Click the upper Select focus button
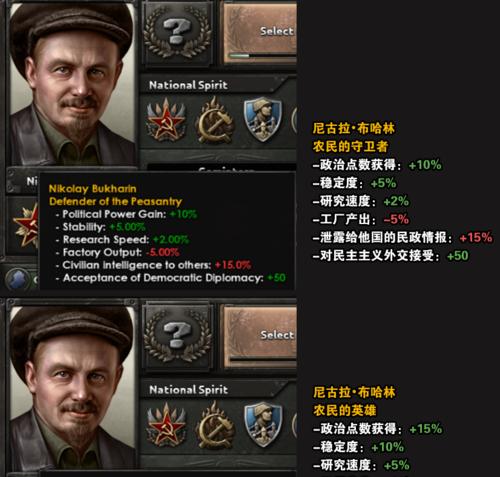The image size is (500, 477). (260, 33)
